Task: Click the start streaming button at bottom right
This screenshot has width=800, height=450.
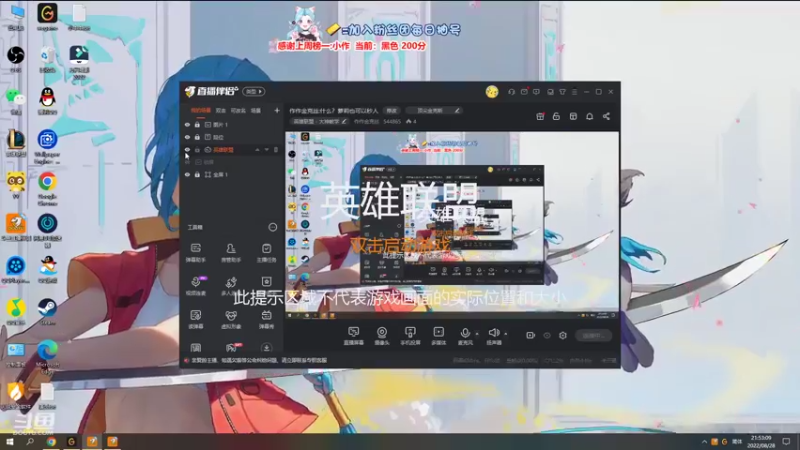Action: click(593, 335)
